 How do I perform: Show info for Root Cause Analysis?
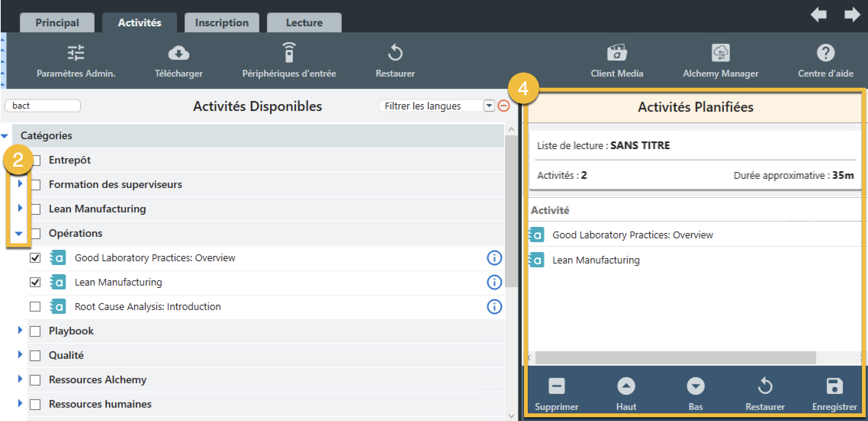(x=494, y=307)
